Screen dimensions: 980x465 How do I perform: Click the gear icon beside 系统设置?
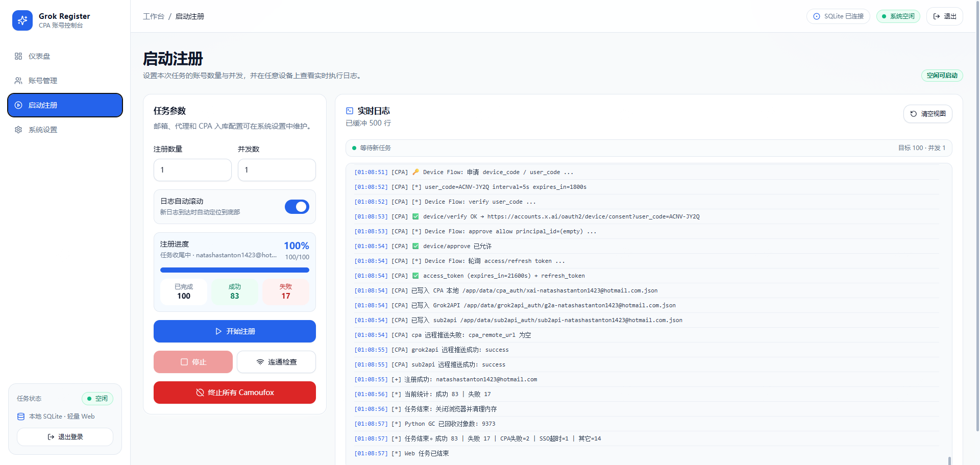pos(18,130)
